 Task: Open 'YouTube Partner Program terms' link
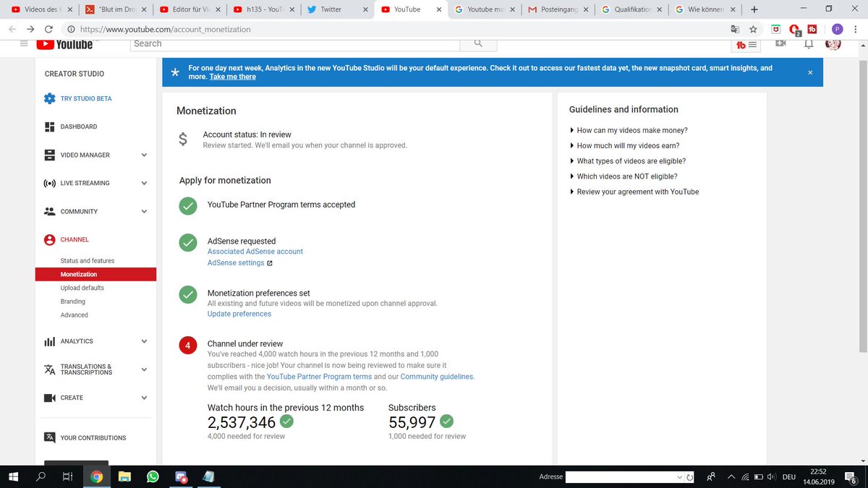click(x=319, y=377)
